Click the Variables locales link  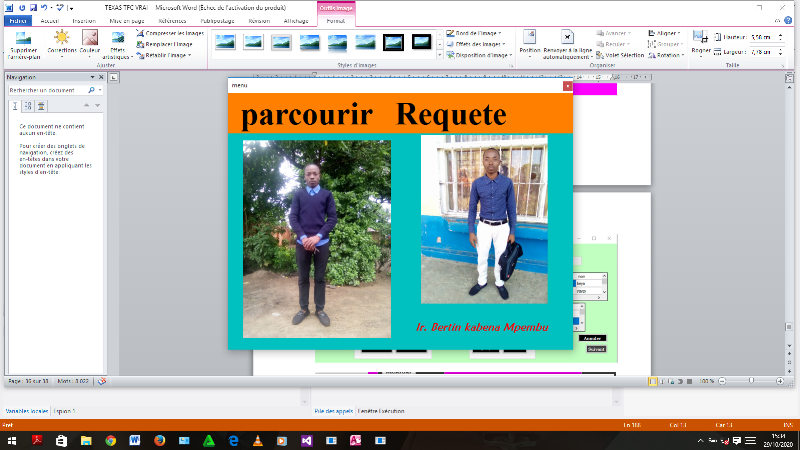coord(25,411)
